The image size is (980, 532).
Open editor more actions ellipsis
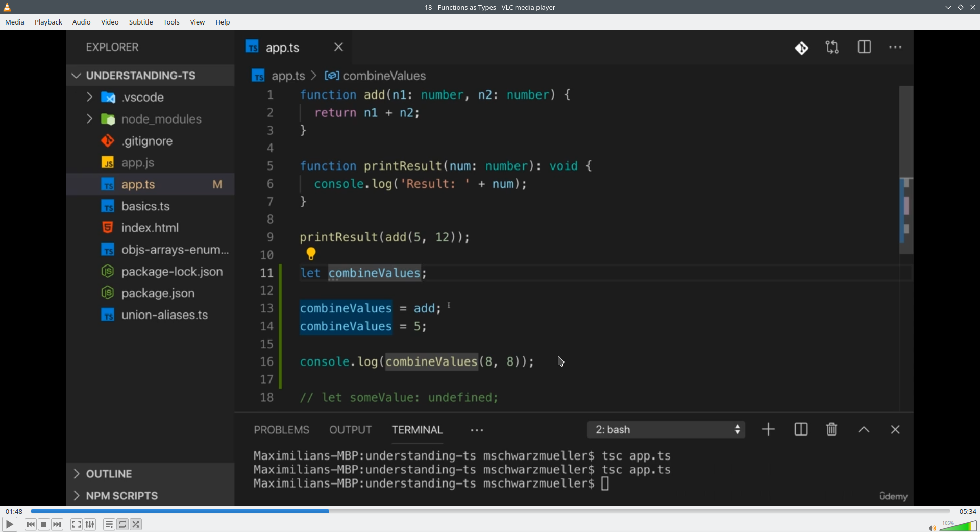click(x=895, y=47)
